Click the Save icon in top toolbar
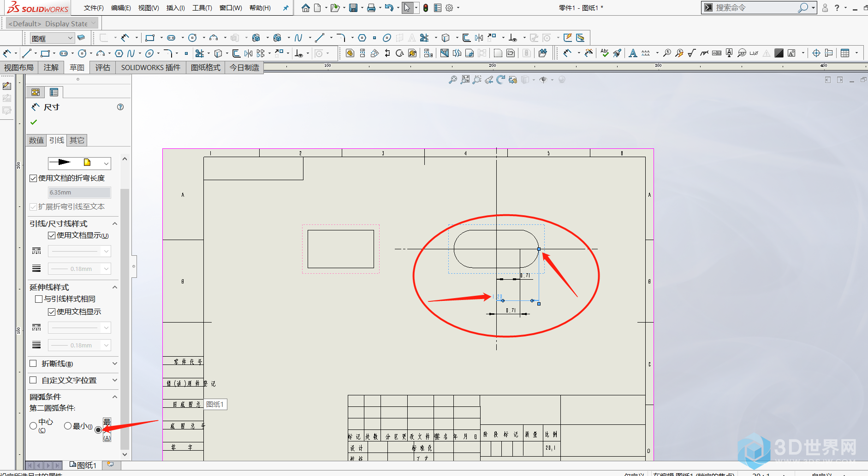This screenshot has height=476, width=868. 353,8
